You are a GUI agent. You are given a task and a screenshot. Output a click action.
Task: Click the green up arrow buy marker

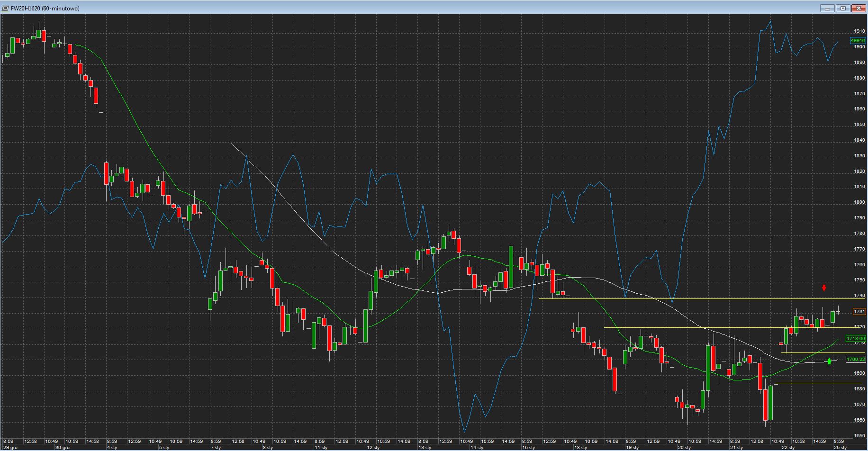click(x=829, y=361)
